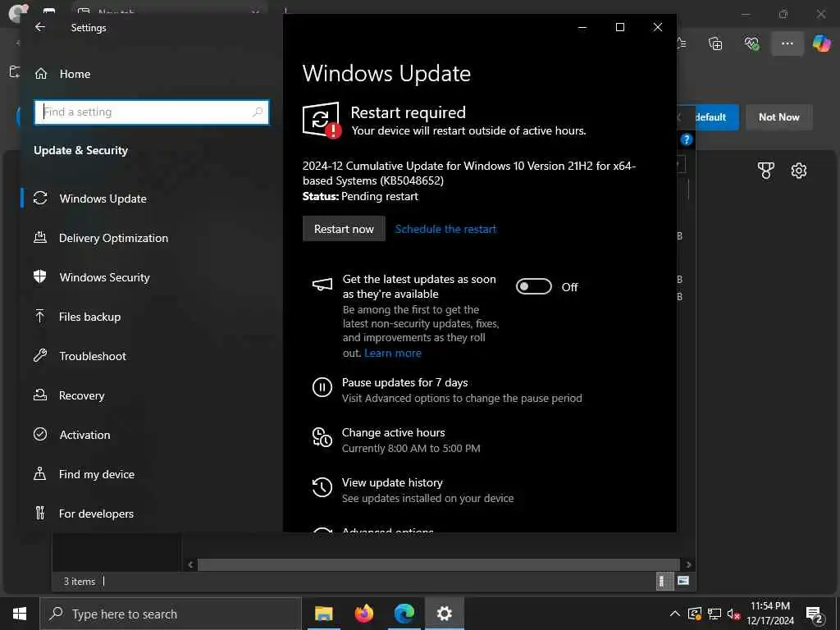Click the Windows Update sync icon in sidebar
The width and height of the screenshot is (840, 630).
click(x=40, y=198)
